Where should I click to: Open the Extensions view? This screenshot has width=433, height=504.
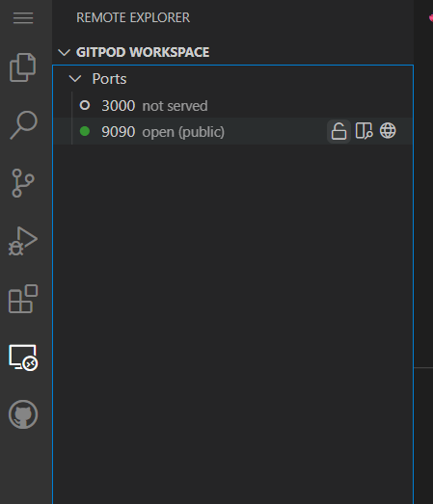point(23,299)
